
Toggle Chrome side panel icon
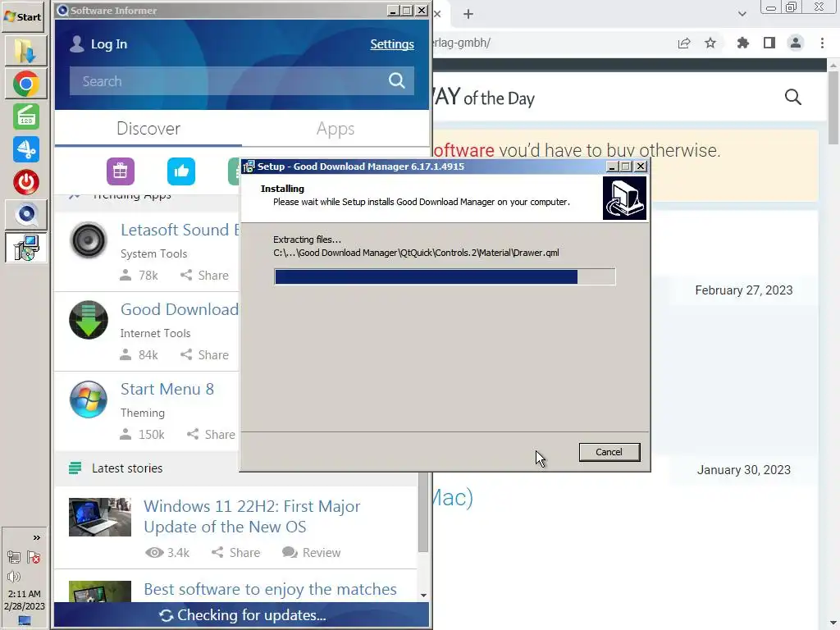tap(769, 43)
